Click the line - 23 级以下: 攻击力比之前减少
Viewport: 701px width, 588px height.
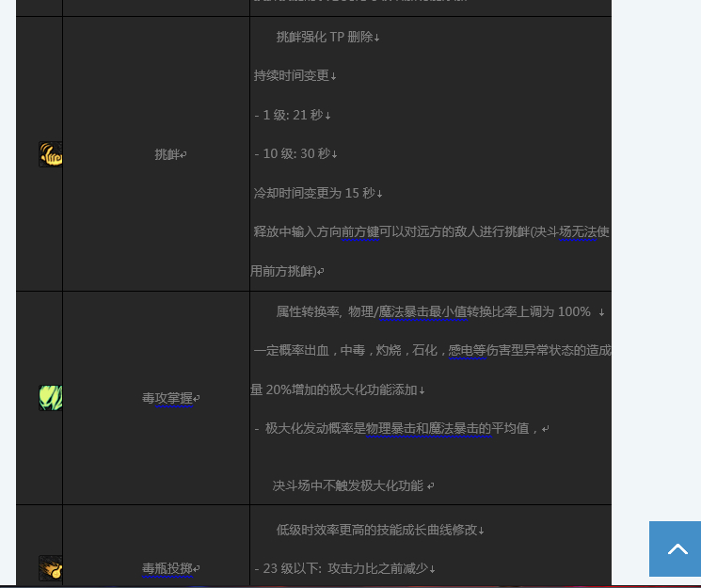342,568
